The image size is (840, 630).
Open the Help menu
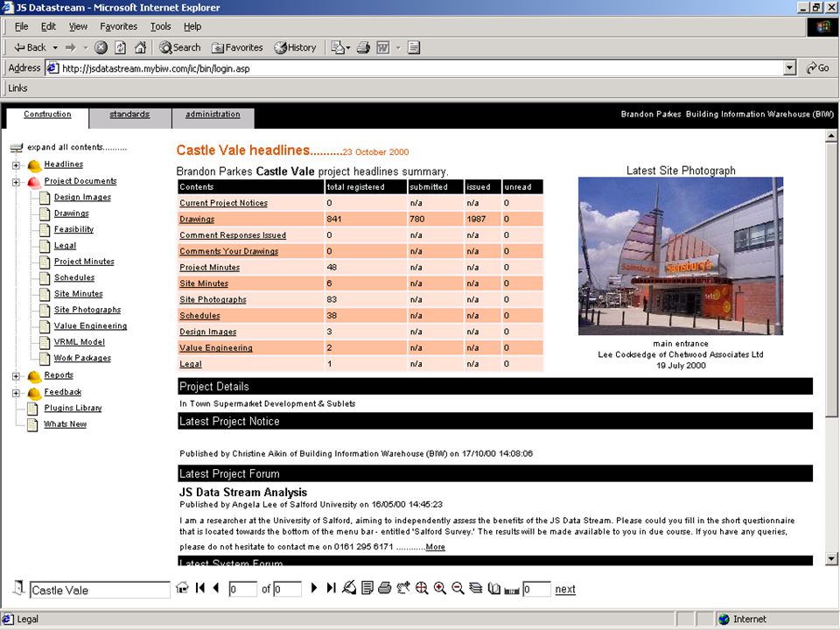[192, 26]
